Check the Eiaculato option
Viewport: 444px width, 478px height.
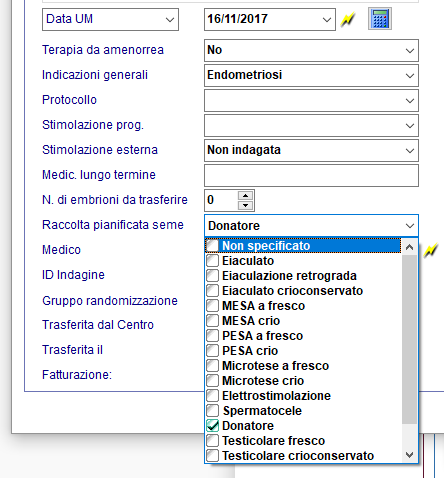pos(212,261)
